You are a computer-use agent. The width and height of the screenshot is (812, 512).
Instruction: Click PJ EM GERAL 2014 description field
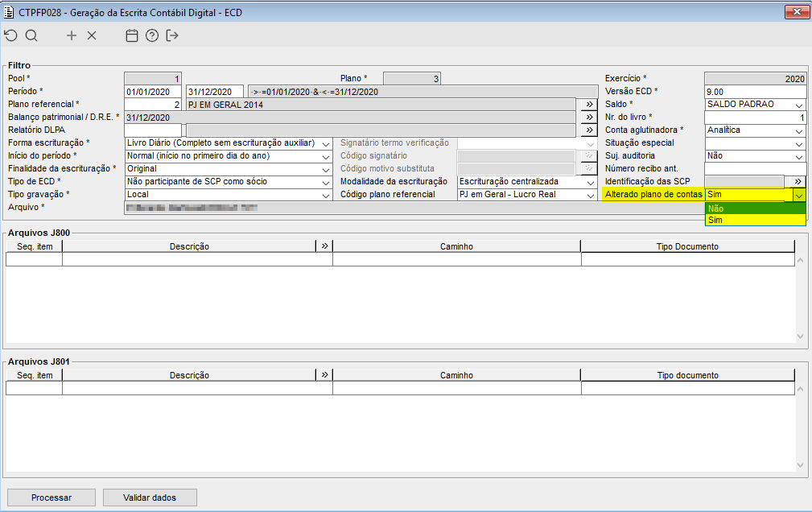pyautogui.click(x=381, y=105)
